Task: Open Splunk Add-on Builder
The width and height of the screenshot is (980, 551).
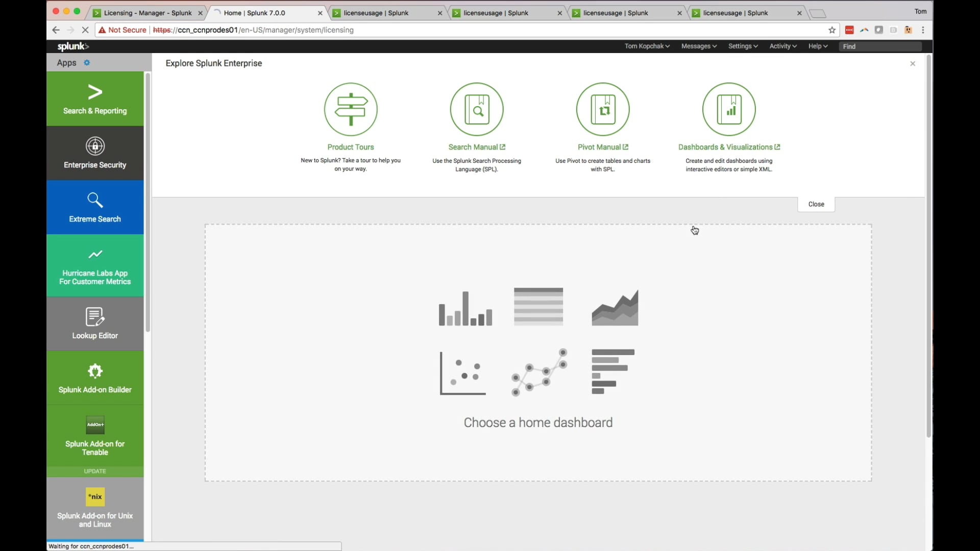Action: (x=94, y=378)
